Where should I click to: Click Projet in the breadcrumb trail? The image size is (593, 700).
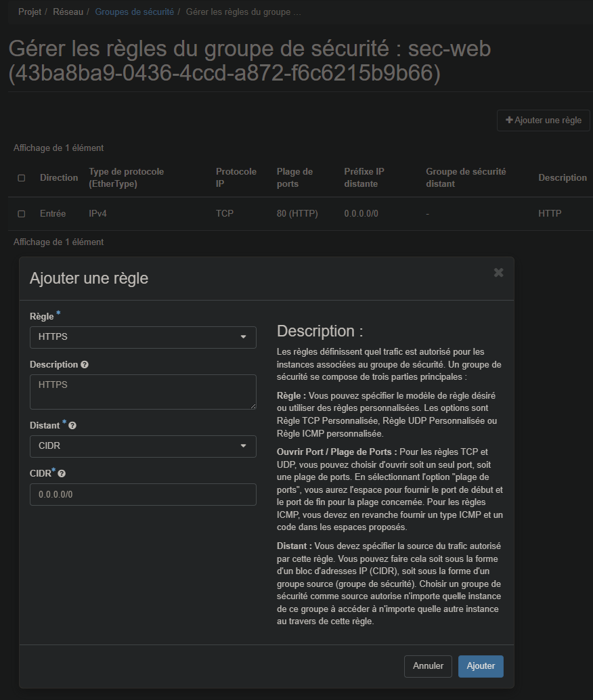click(x=30, y=12)
